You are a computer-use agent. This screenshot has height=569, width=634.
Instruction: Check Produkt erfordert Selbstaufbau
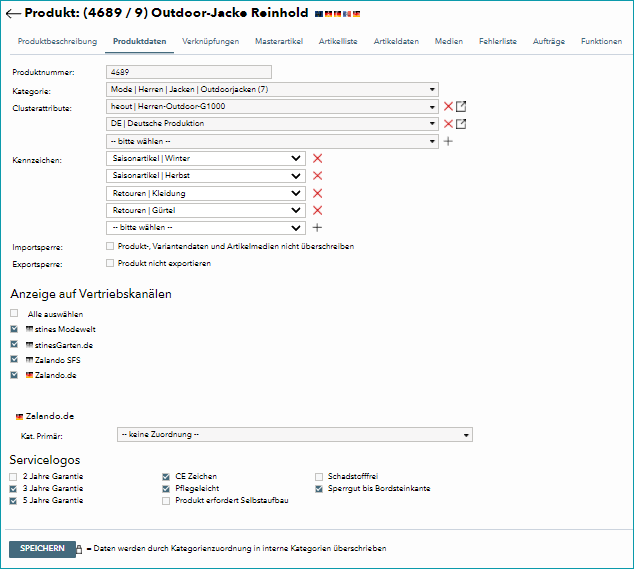(x=166, y=501)
